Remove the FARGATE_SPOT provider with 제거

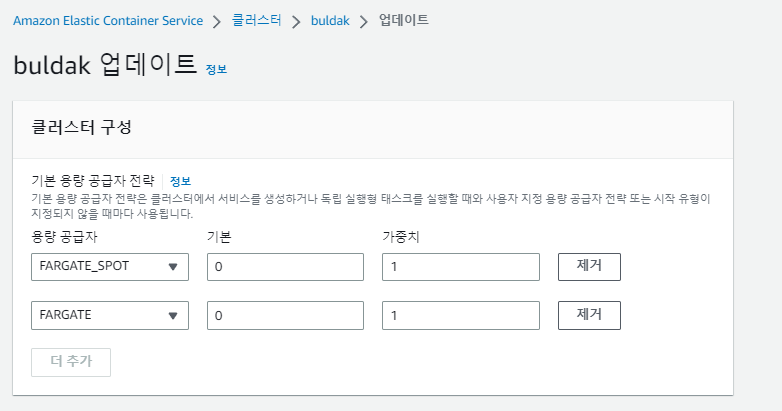point(589,267)
